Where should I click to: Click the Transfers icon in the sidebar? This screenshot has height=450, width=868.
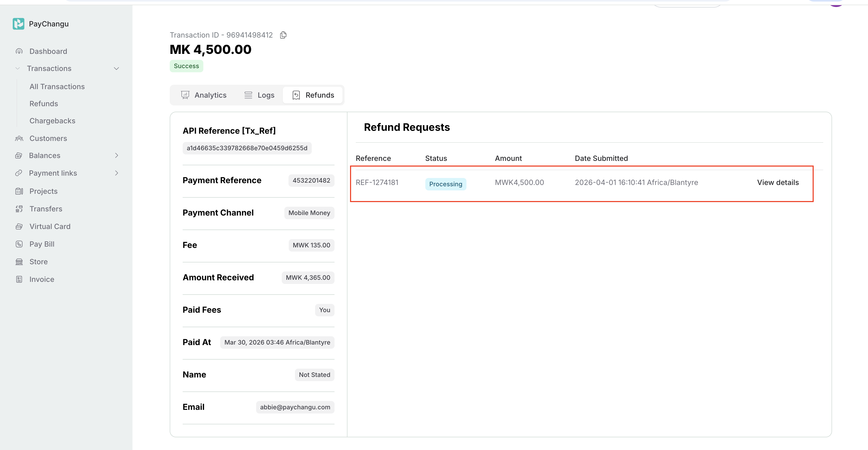click(x=19, y=209)
